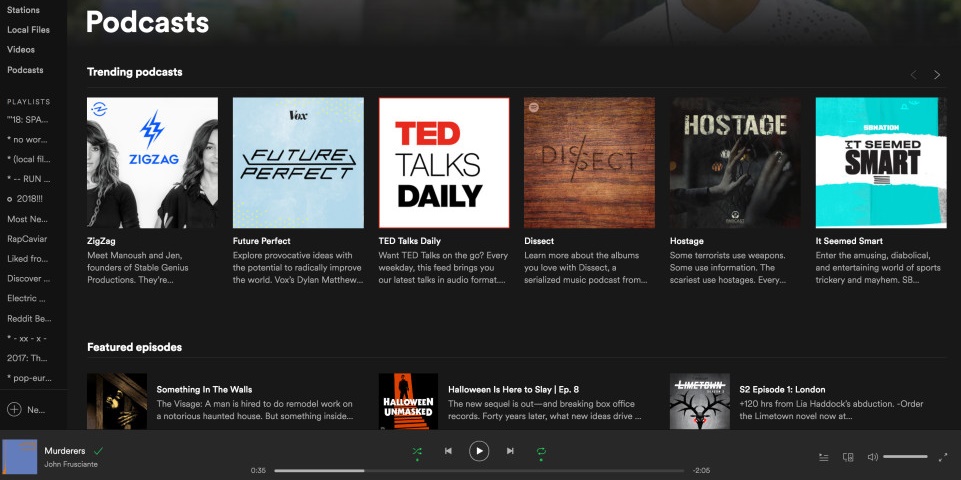Open the TED Talks Daily cover
The width and height of the screenshot is (961, 480).
tap(444, 162)
